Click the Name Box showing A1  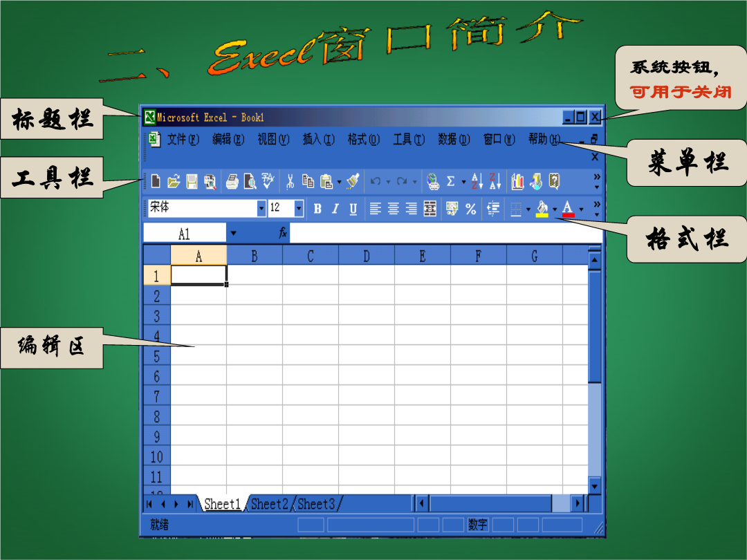185,234
